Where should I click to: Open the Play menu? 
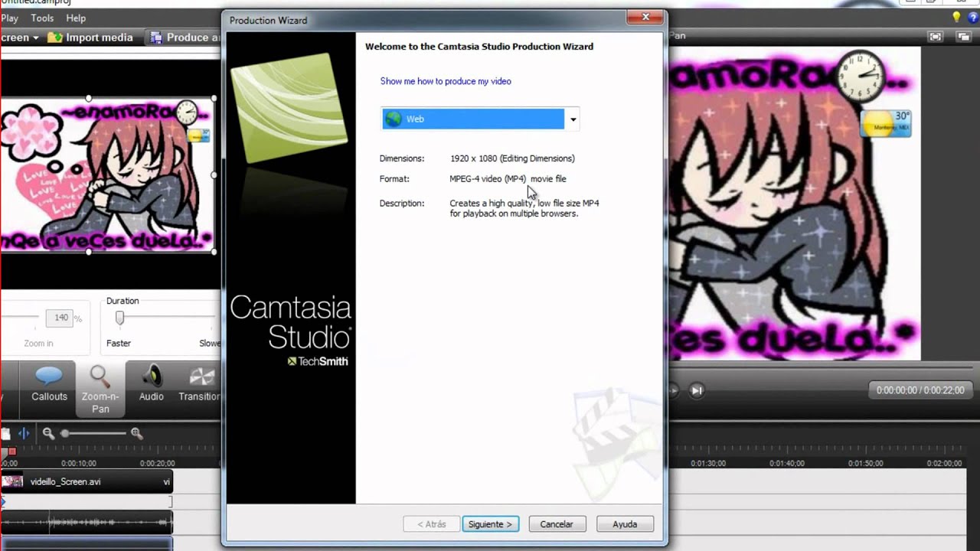(9, 18)
